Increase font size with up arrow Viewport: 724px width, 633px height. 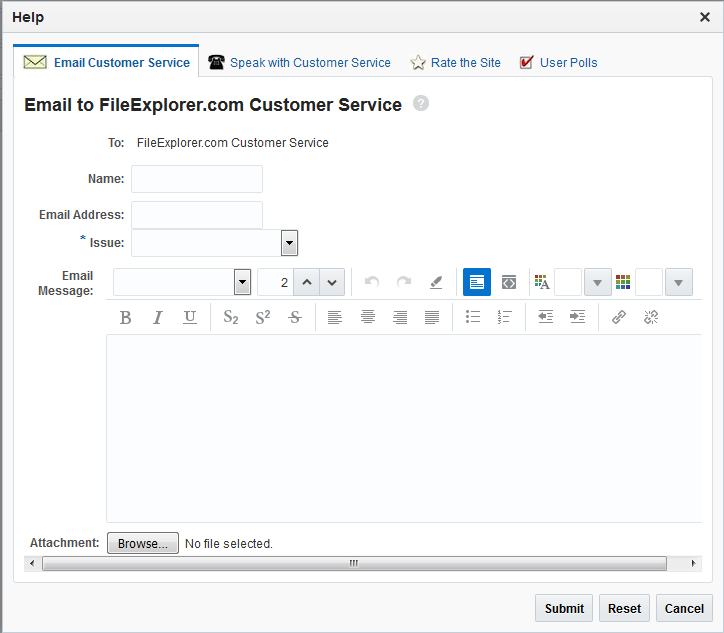(307, 282)
